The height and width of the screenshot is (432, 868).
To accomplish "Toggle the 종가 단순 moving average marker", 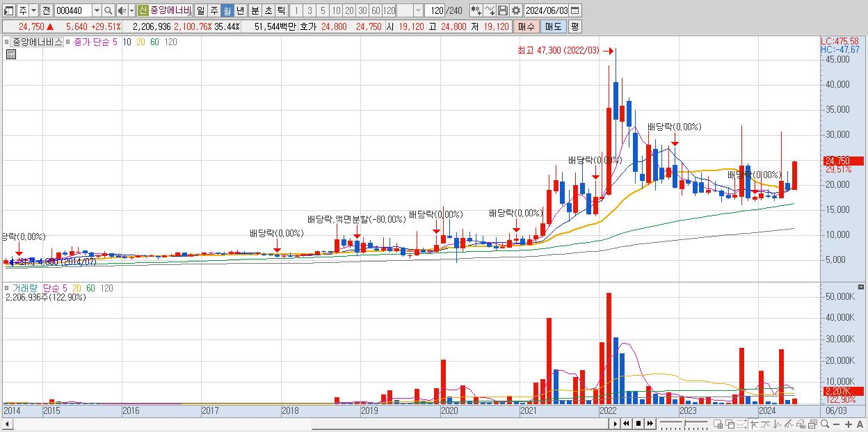I will click(x=69, y=42).
